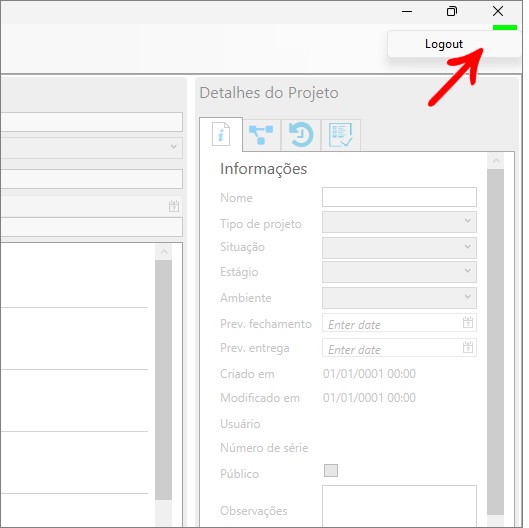Click the Modificado em value 01/01/0001 00:00

(x=369, y=398)
